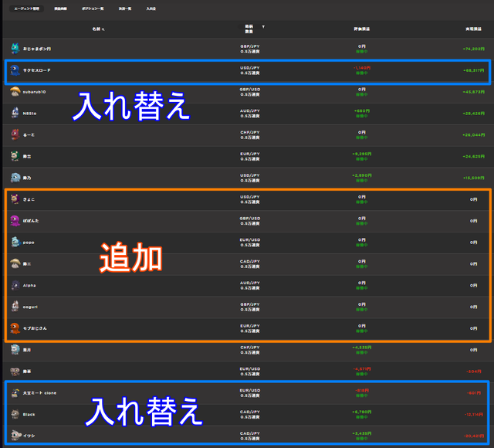The image size is (494, 448).
Task: Open agent name popo
Action: (29, 243)
